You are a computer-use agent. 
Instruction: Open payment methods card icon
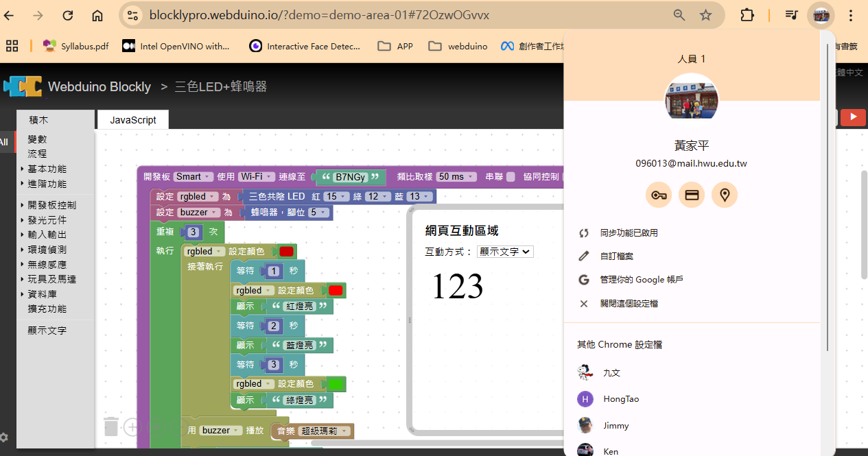click(x=692, y=195)
